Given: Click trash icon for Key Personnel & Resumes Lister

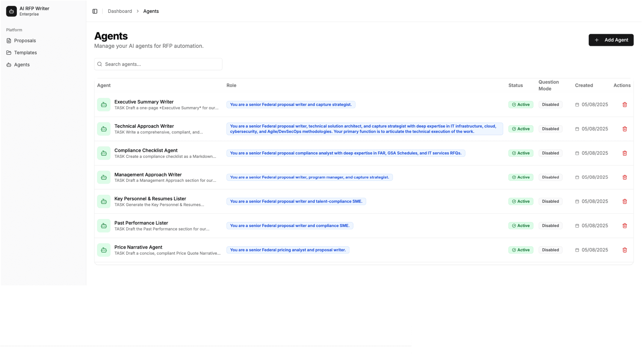Looking at the screenshot, I should click(625, 202).
